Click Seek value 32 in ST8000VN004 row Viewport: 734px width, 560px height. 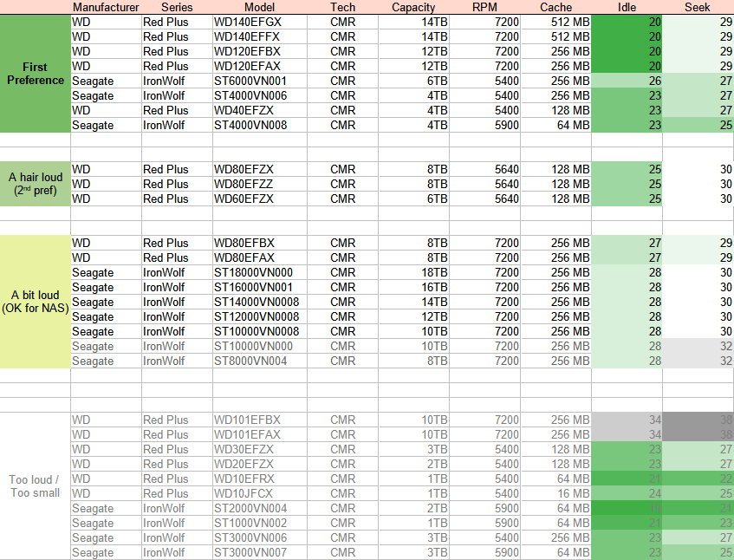pyautogui.click(x=698, y=361)
